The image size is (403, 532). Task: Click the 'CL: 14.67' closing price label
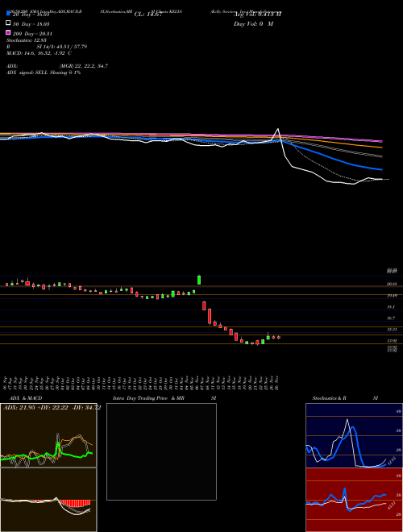pos(148,15)
